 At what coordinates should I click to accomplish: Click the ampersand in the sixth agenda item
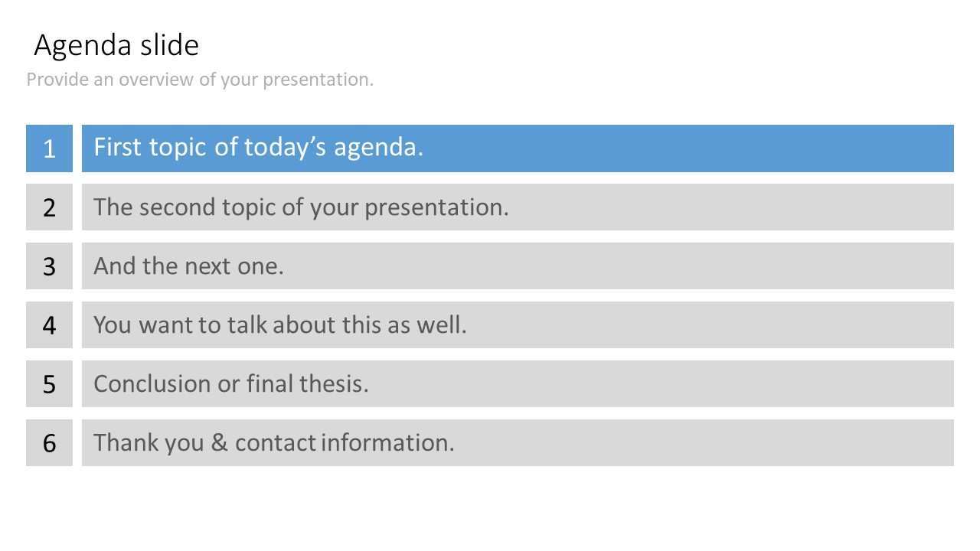220,443
